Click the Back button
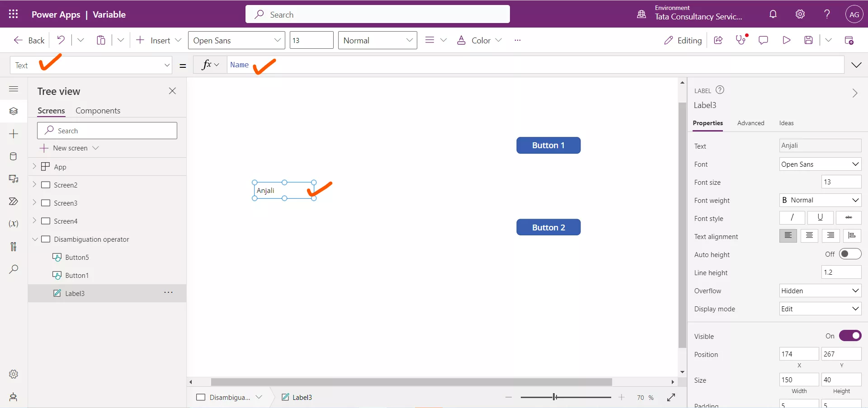 pos(29,40)
